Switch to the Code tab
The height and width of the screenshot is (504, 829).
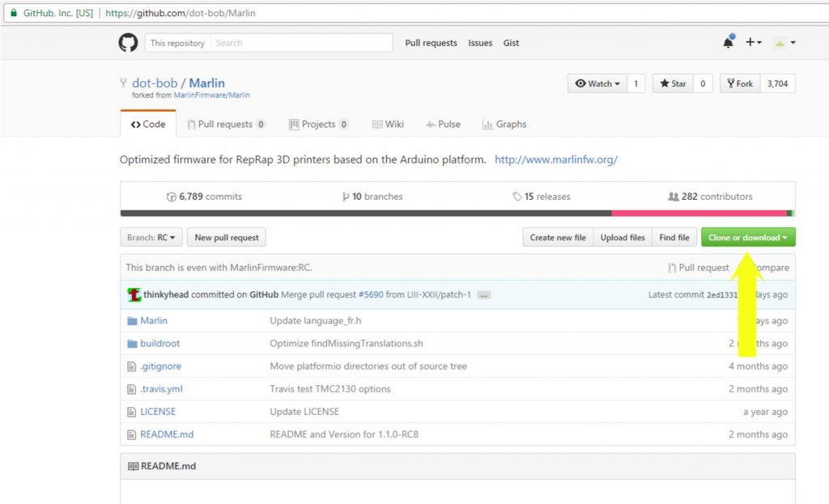tap(148, 124)
